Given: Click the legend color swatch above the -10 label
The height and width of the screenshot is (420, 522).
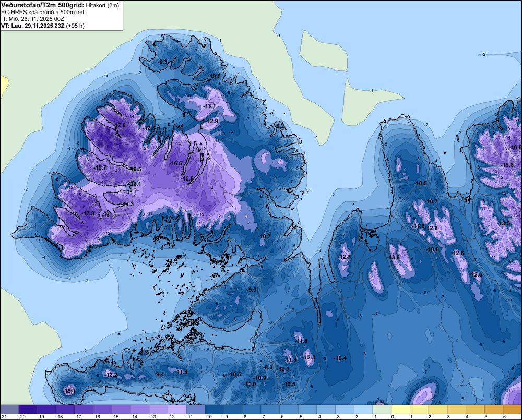Looking at the screenshot, I should coord(215,410).
